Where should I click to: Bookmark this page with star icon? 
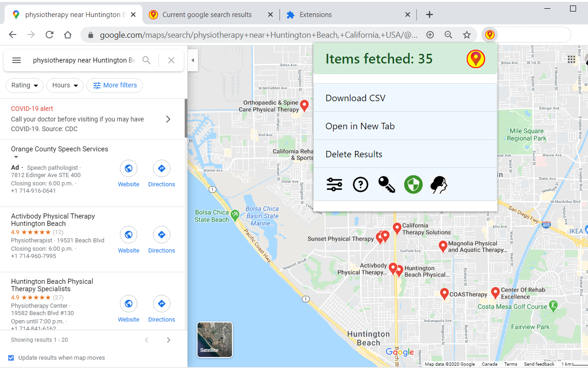(x=467, y=34)
